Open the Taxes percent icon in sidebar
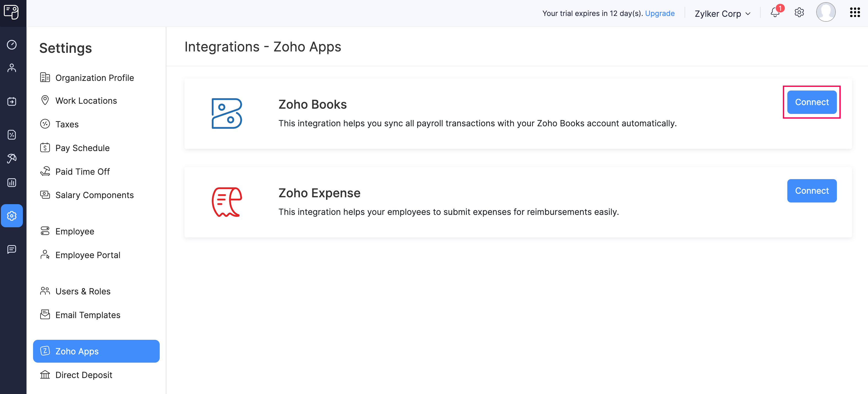The image size is (868, 394). coord(12,135)
